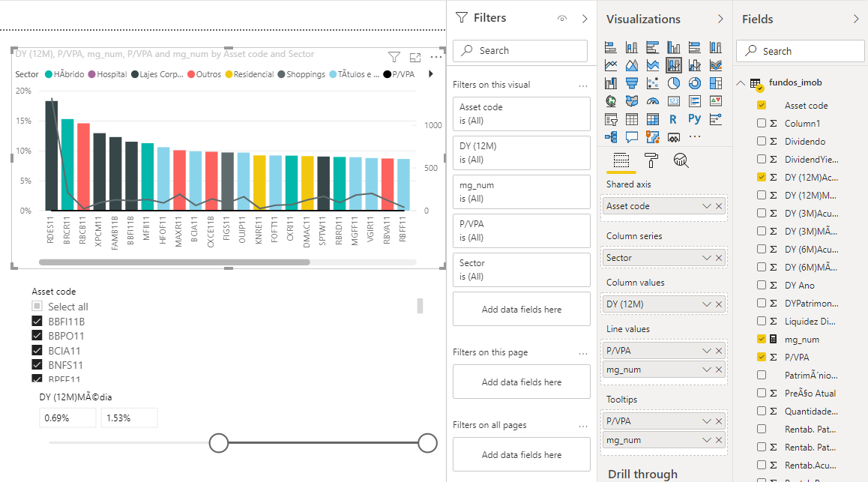Toggle Select all in Asset code slicer
Screen dimensions: 868x482
[x=37, y=306]
